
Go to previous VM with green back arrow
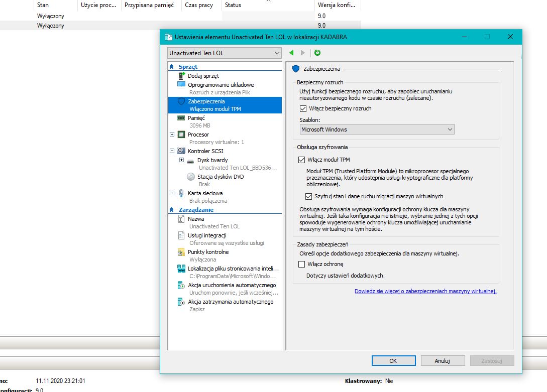[292, 53]
